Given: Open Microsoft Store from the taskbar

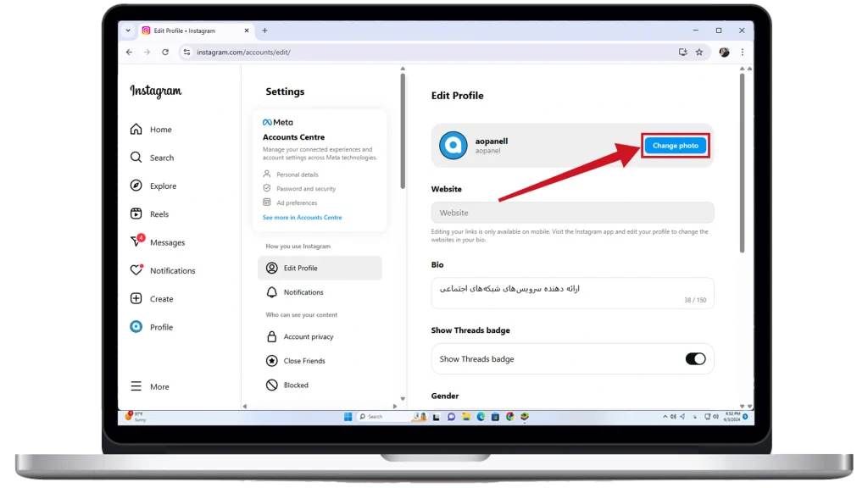Looking at the screenshot, I should [x=495, y=417].
